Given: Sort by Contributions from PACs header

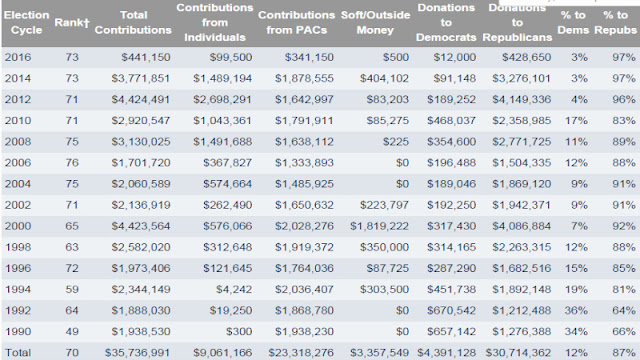Looking at the screenshot, I should click(x=296, y=22).
